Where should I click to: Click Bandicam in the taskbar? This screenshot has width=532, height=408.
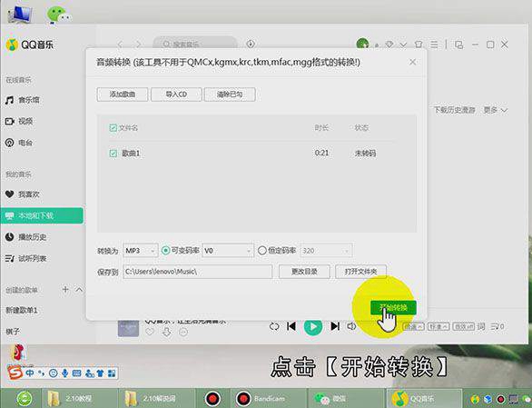click(x=269, y=399)
